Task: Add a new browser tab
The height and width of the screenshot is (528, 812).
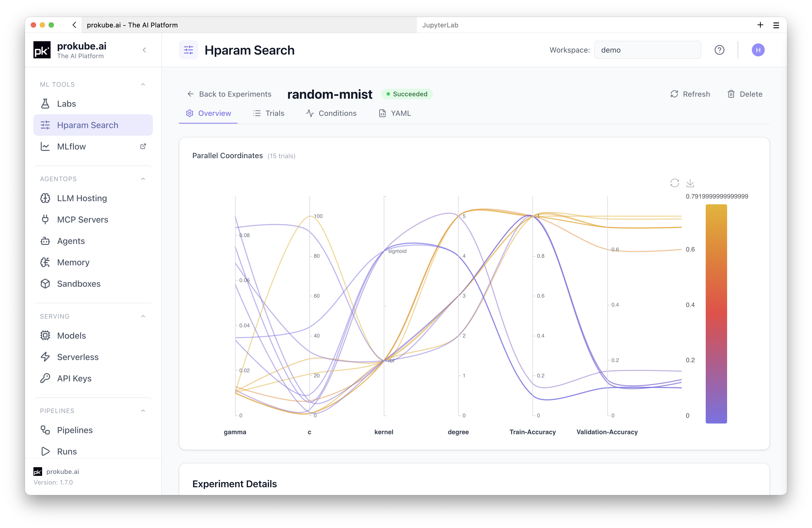Action: (760, 25)
